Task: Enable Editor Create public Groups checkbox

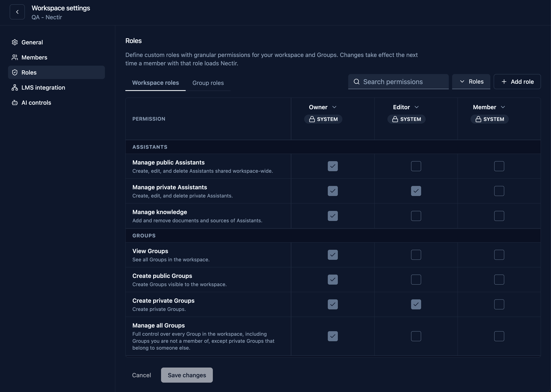Action: coord(416,280)
